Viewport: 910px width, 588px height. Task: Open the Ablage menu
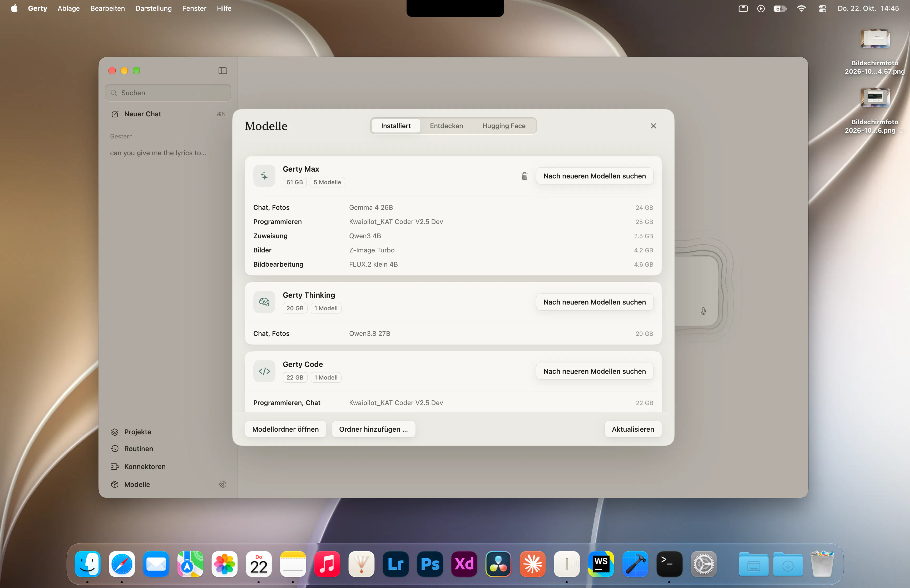pos(69,8)
